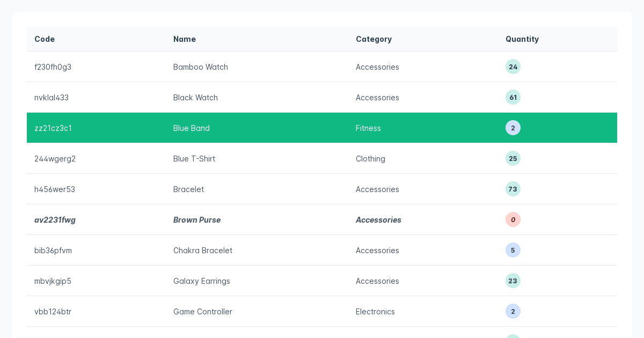Click the Category column header
Image resolution: width=644 pixels, height=338 pixels.
tap(374, 39)
